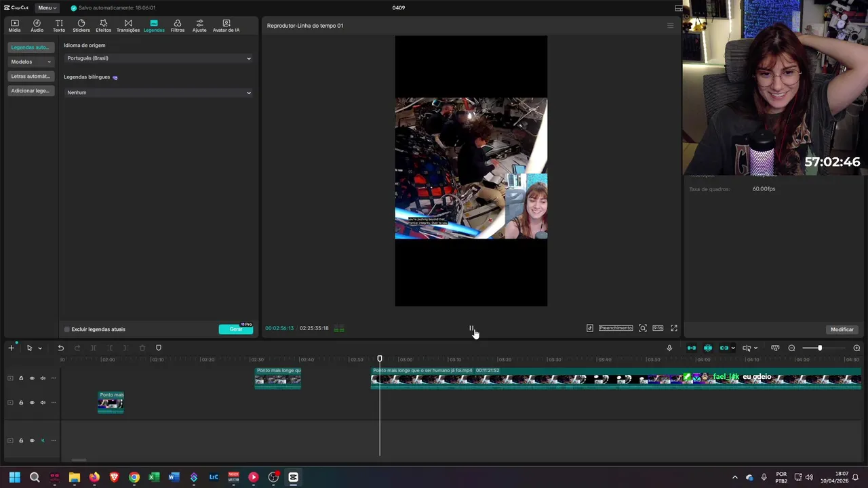The height and width of the screenshot is (488, 868).
Task: Hide the second video track
Action: click(x=32, y=403)
